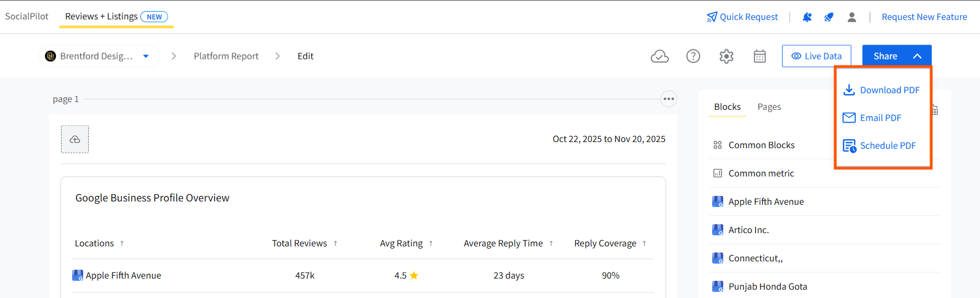Click the NEW badge

click(x=154, y=17)
